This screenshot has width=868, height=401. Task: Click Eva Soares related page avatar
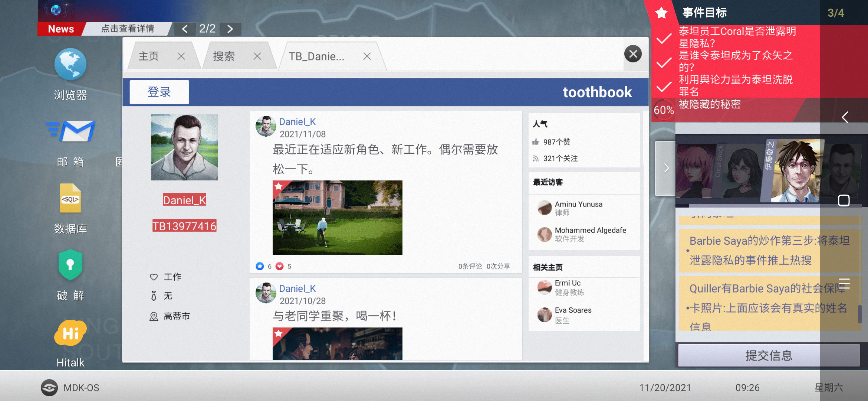tap(545, 315)
